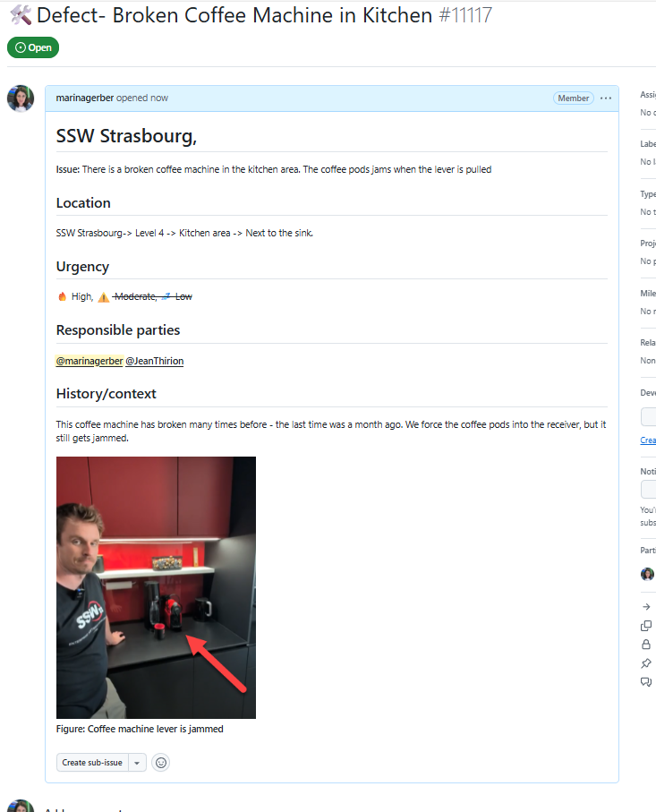Click the marinagerber author name
656x812 pixels.
coord(85,98)
